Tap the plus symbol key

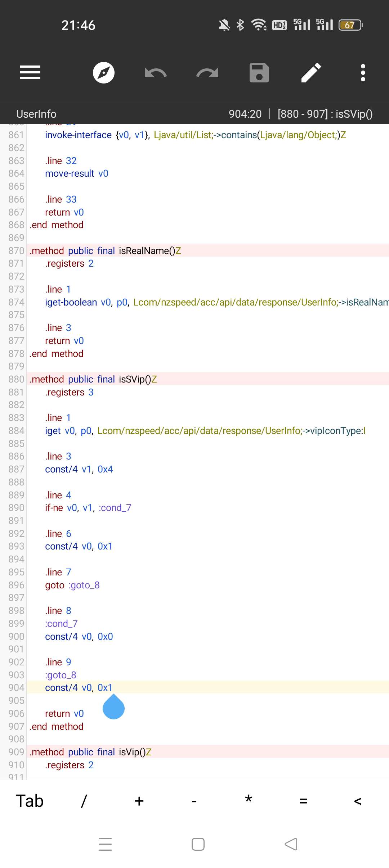[x=139, y=801]
